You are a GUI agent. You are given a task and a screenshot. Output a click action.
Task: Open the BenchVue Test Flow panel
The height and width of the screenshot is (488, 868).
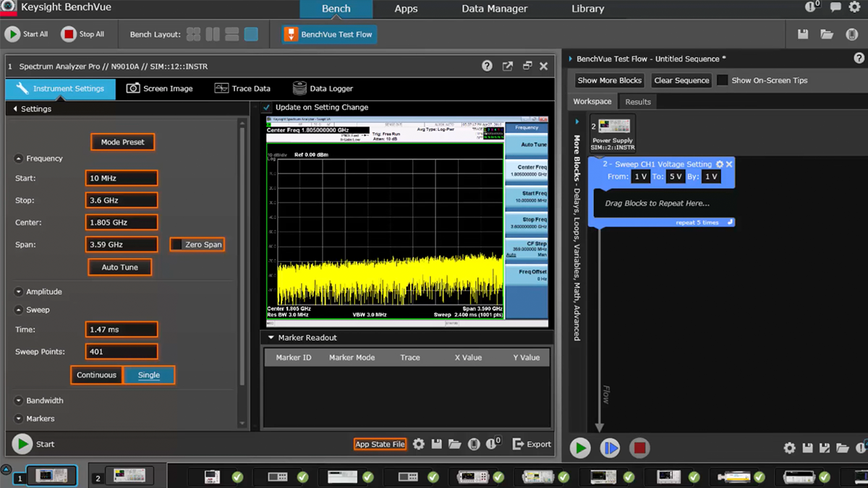(330, 35)
